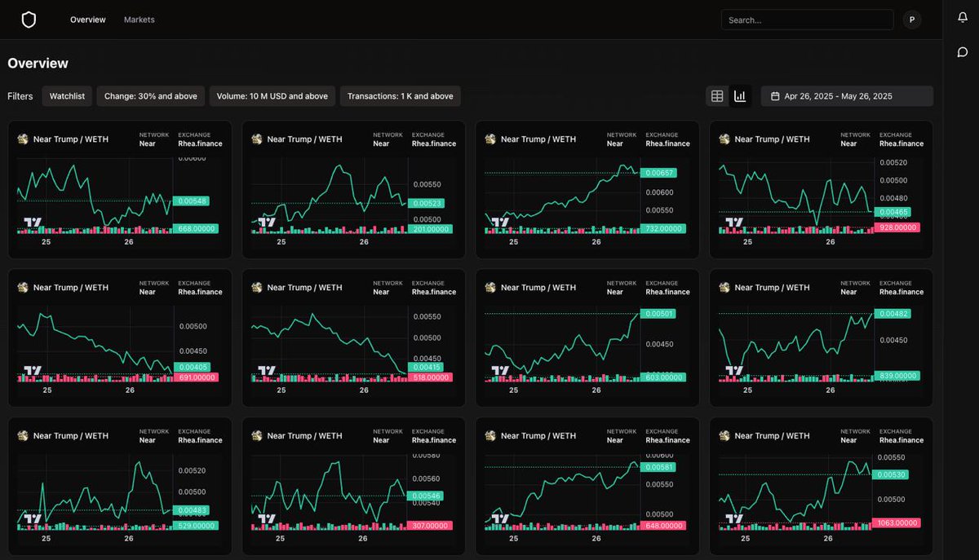Click the shield logo in the header
The height and width of the screenshot is (560, 979).
coord(29,20)
